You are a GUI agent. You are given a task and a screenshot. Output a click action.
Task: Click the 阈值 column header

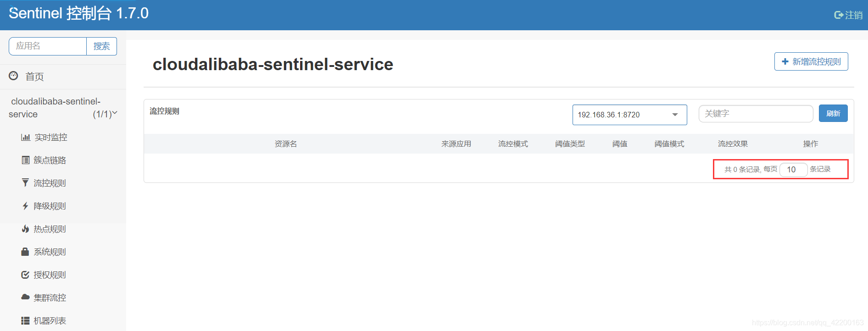coord(620,144)
